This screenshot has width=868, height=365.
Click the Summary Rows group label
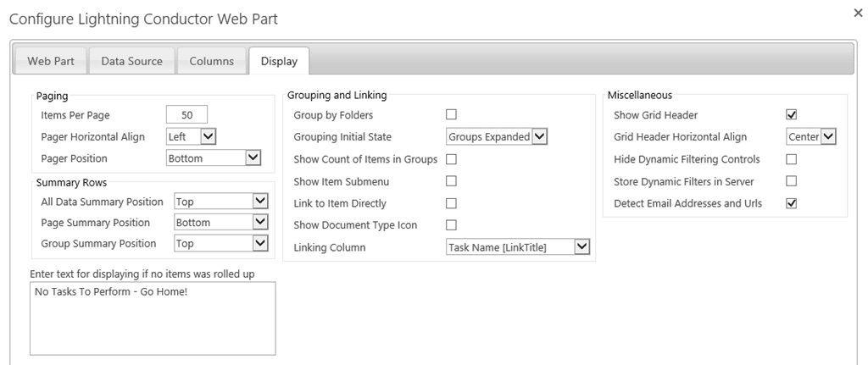click(x=71, y=182)
